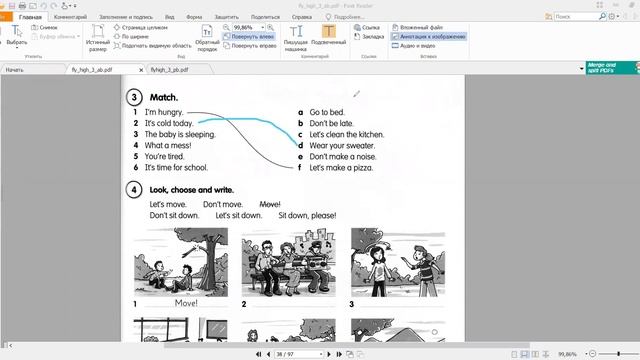Select Пишущая машинка typewriter tool
This screenshot has width=640, height=360.
[x=296, y=38]
